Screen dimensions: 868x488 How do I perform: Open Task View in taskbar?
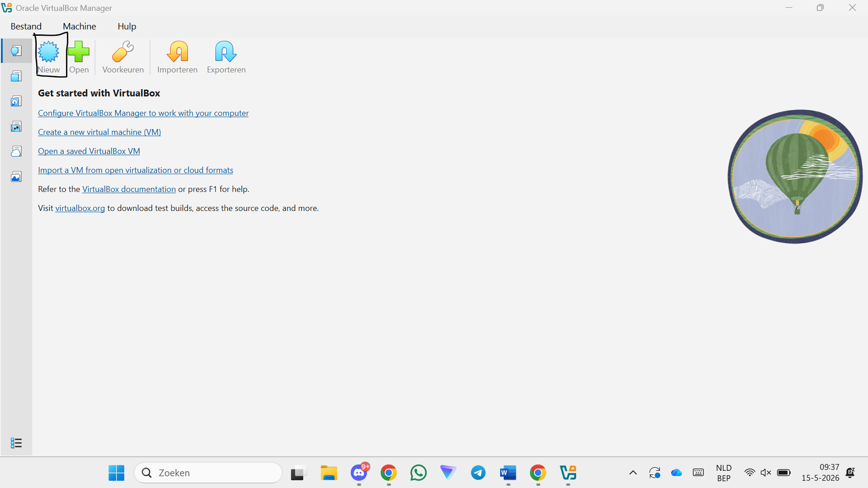point(299,473)
